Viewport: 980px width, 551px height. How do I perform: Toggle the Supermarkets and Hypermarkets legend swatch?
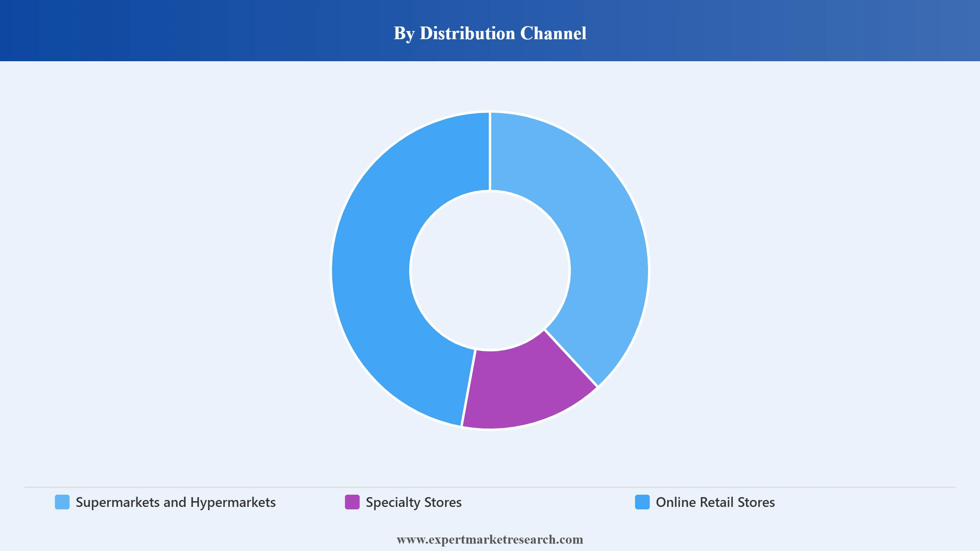(x=62, y=502)
